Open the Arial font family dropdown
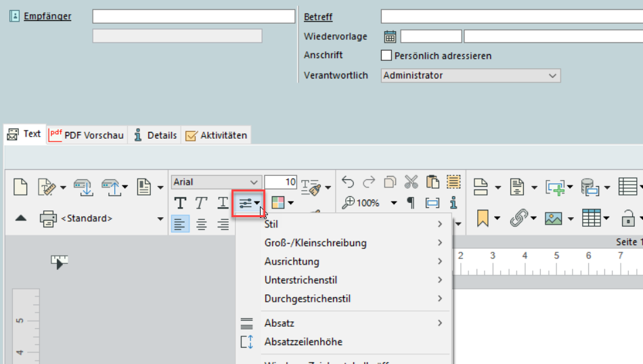This screenshot has width=643, height=364. (216, 182)
